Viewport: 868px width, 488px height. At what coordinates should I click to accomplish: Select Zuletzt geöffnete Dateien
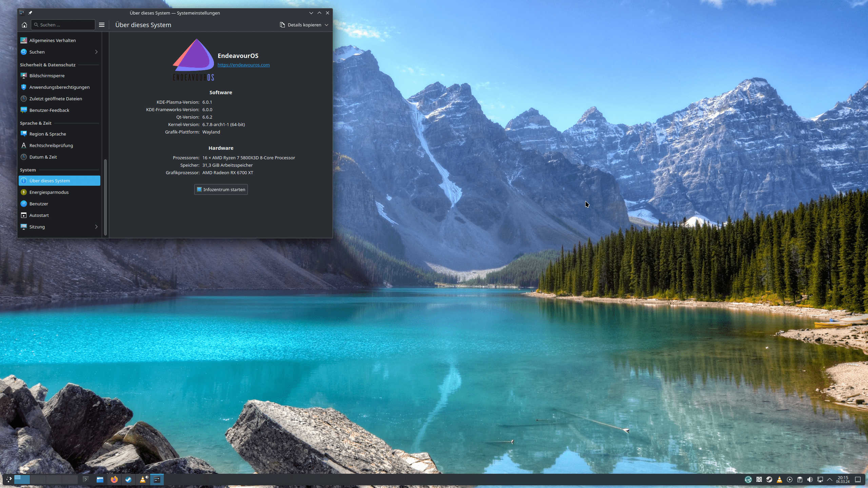click(x=59, y=99)
